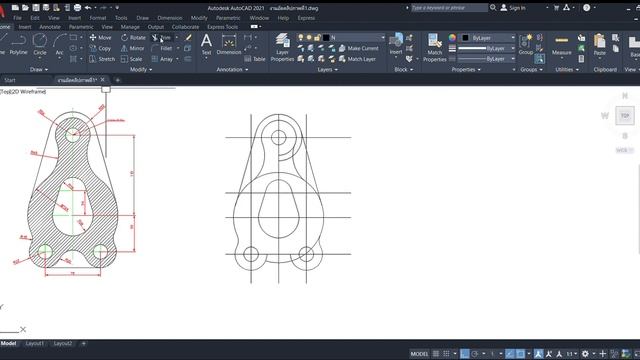Select the Polyline tool

(x=18, y=44)
